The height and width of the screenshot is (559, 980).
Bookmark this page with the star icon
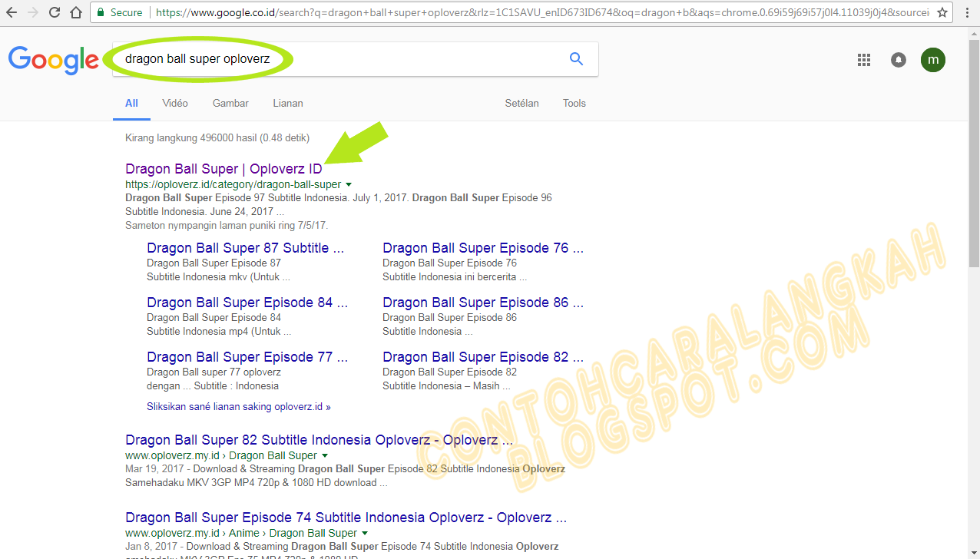click(x=942, y=12)
